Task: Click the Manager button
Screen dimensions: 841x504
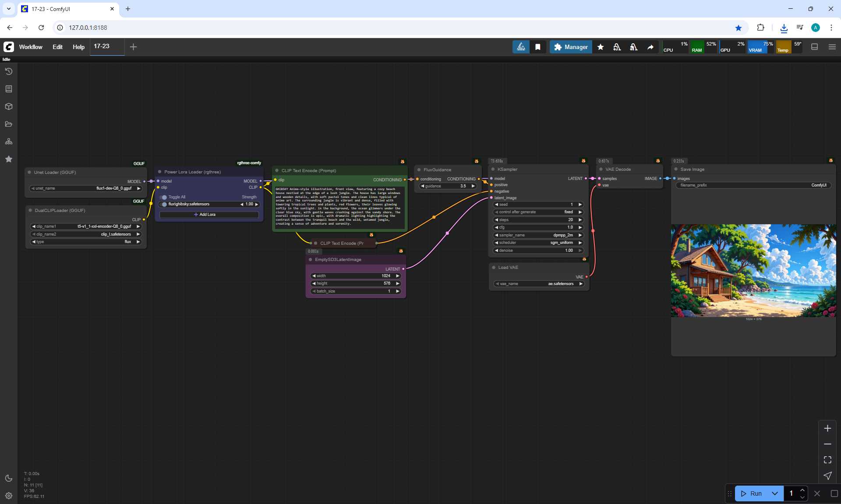Action: click(x=571, y=47)
